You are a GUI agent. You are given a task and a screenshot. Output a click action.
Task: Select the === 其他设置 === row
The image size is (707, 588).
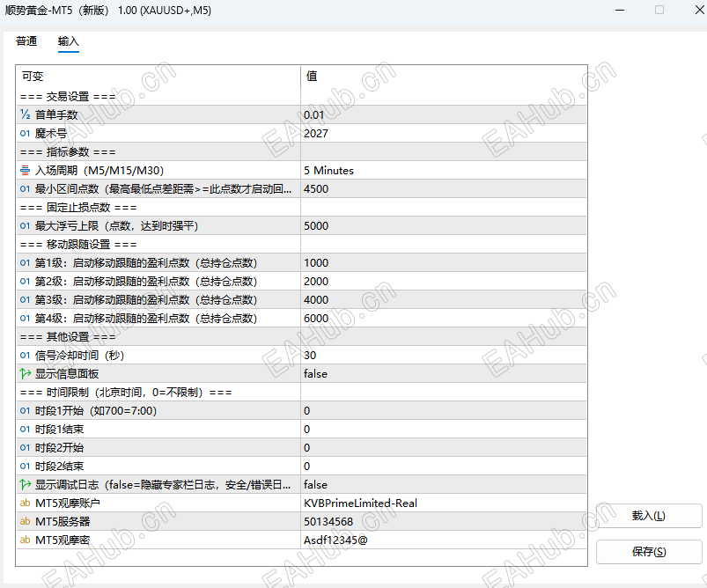301,337
